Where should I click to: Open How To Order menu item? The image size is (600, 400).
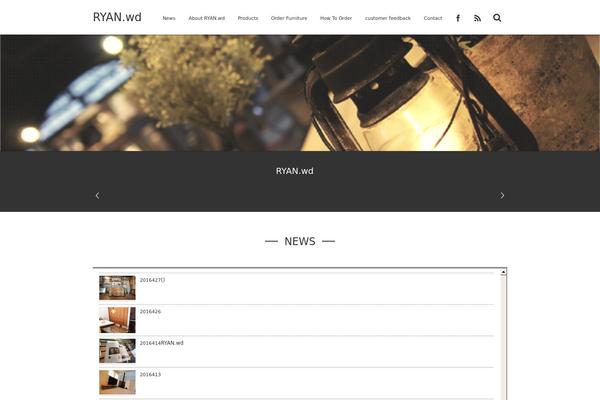pyautogui.click(x=336, y=18)
